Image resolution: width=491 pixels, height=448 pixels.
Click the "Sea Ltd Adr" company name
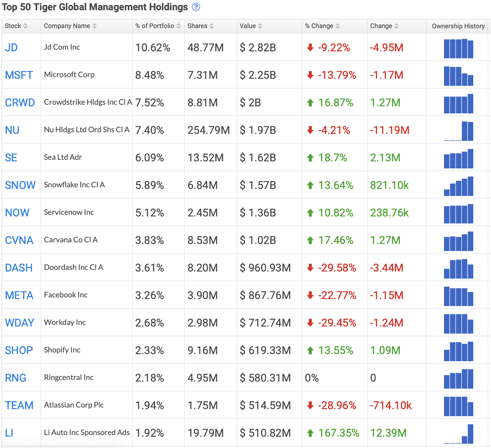click(x=63, y=157)
